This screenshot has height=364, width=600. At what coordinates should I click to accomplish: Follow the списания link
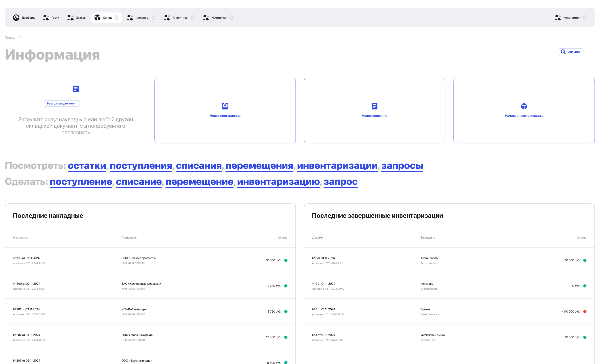(x=199, y=166)
